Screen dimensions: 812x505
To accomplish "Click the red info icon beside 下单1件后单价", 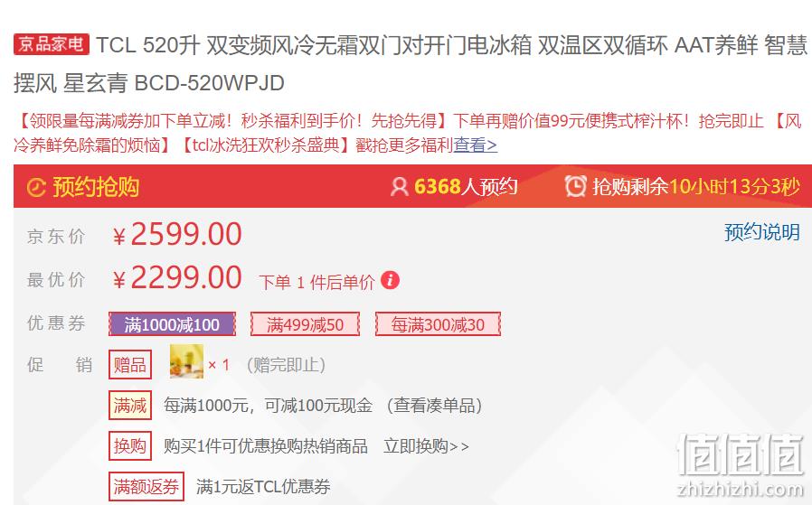I will coord(390,280).
